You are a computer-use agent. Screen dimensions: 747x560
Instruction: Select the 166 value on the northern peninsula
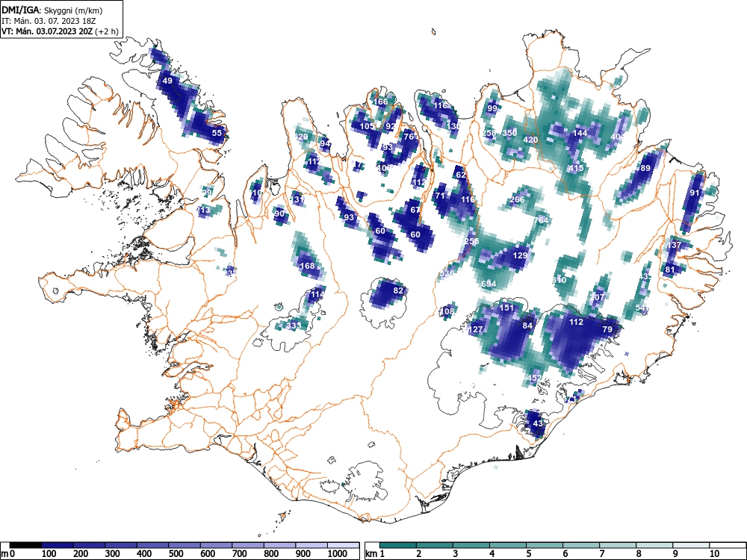click(x=380, y=102)
